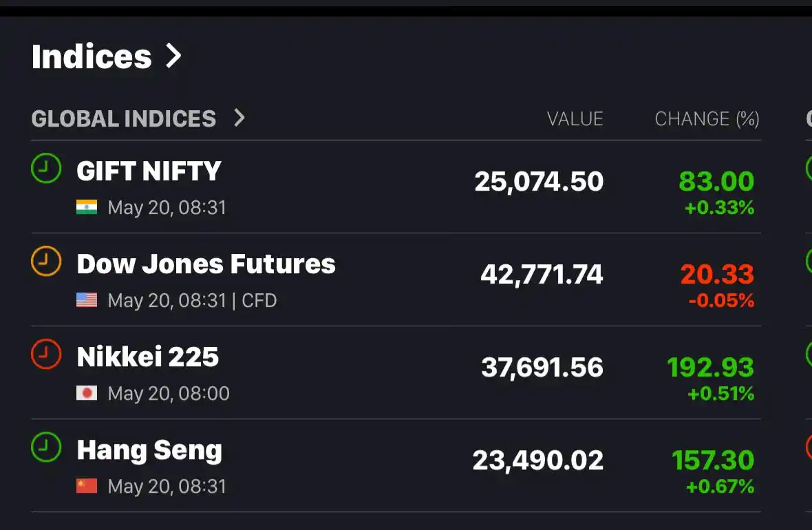
Task: Click the US flag under Dow Jones Futures
Action: pos(87,300)
